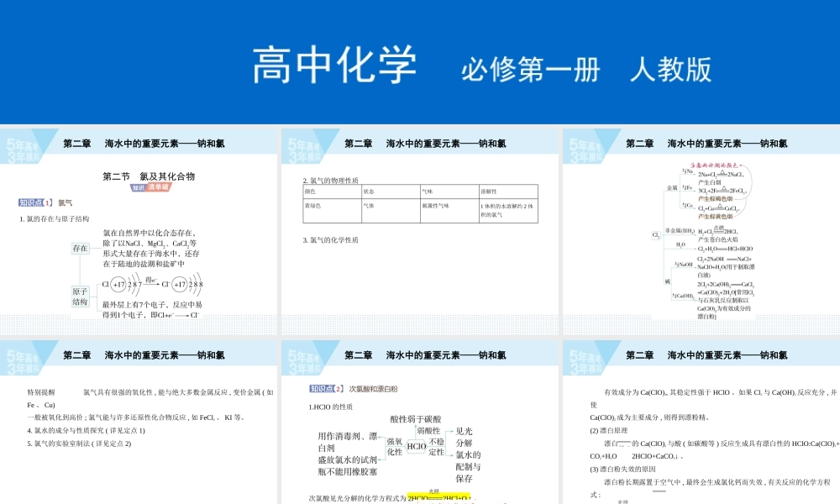Open the slide about 次氯酸和漂白粉
This screenshot has height=504, width=840.
tap(420, 422)
